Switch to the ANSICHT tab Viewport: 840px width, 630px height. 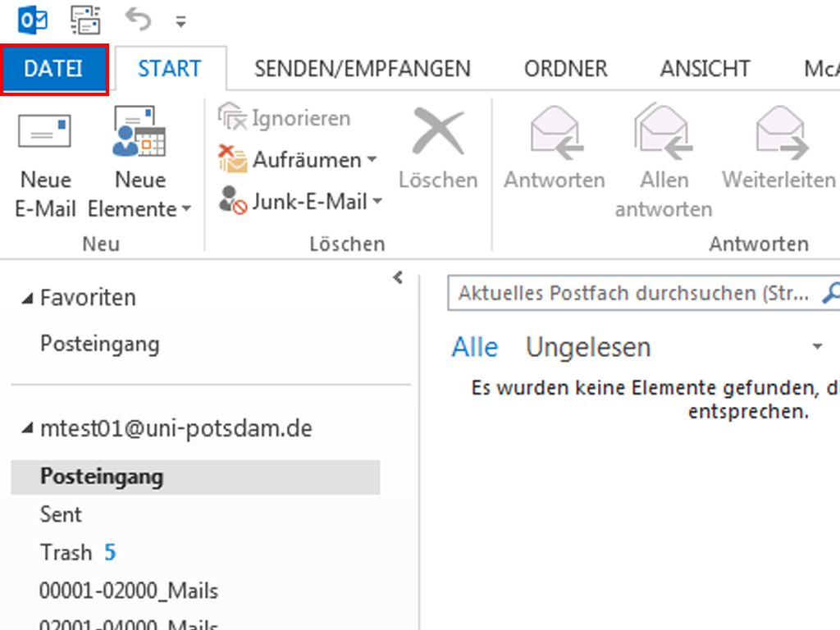(x=704, y=68)
